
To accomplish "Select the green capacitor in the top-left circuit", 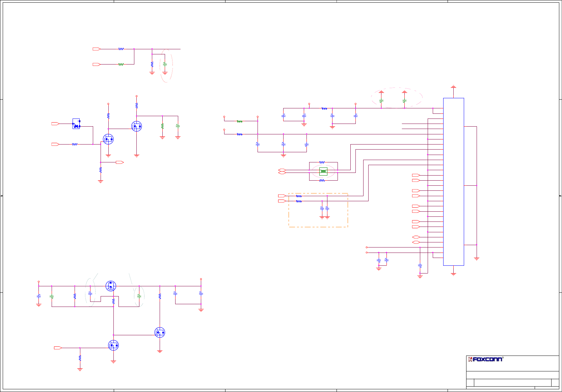I will [165, 64].
